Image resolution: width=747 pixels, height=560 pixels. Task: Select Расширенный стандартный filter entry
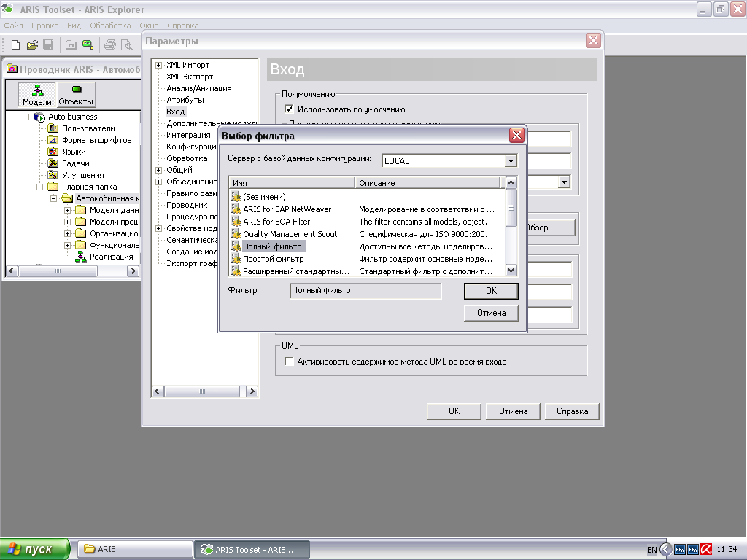[296, 271]
